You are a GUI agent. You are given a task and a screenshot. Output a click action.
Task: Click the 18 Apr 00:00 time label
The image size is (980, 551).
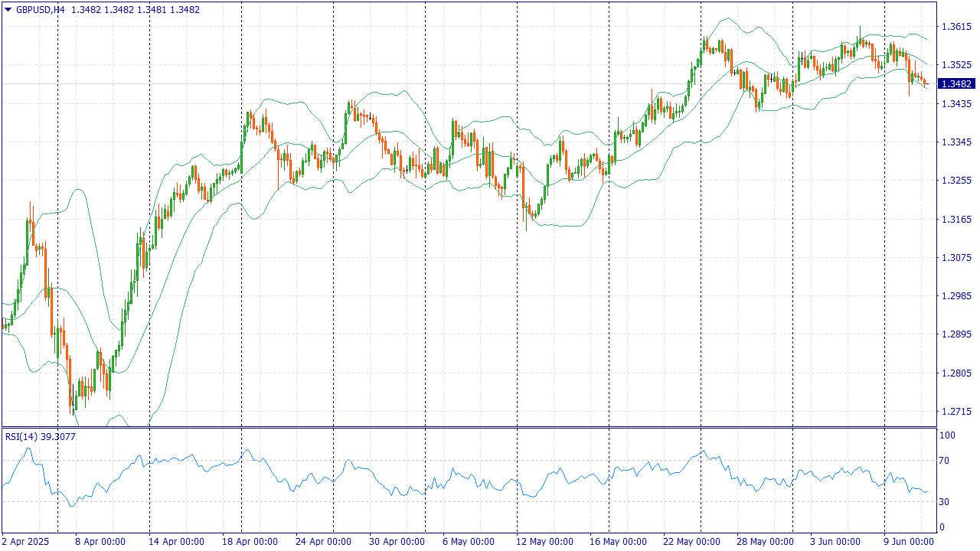click(x=249, y=542)
